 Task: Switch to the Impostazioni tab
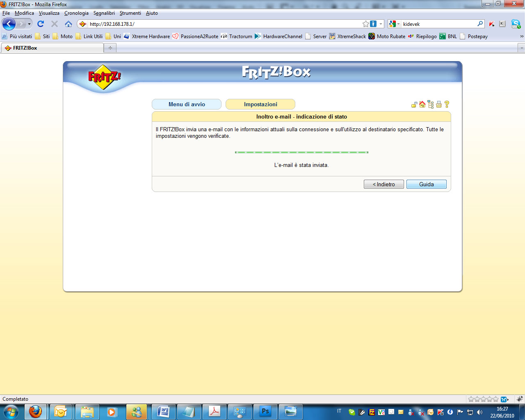260,104
